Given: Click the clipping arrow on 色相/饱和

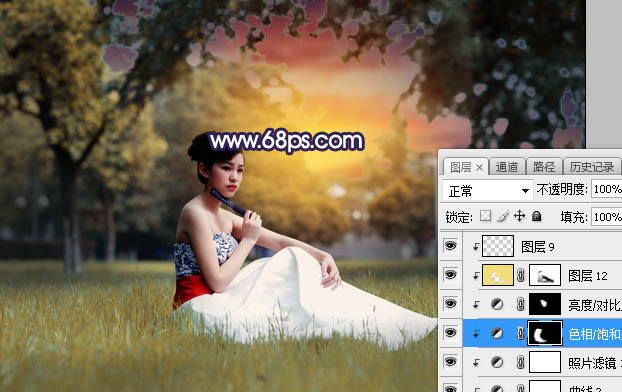Looking at the screenshot, I should click(x=476, y=334).
